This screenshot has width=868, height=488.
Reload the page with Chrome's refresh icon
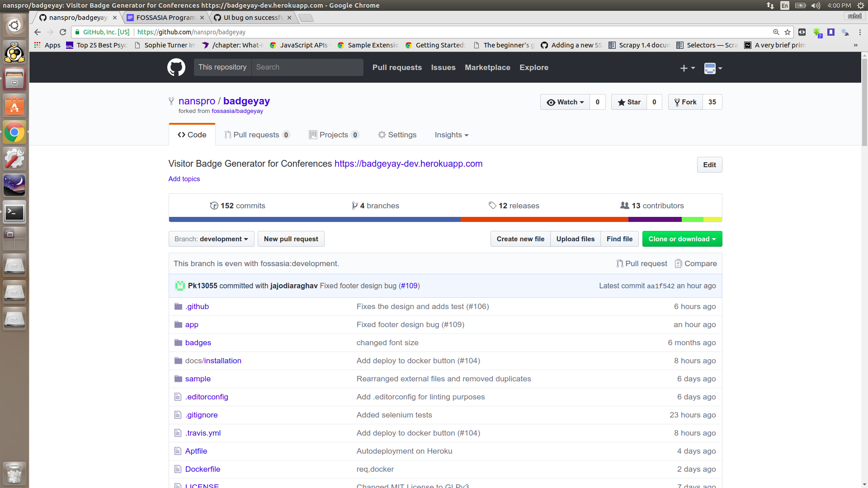click(63, 32)
